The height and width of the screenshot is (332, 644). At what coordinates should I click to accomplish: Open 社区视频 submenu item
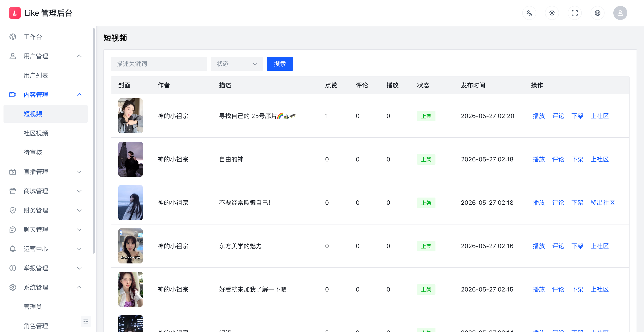tap(46, 133)
